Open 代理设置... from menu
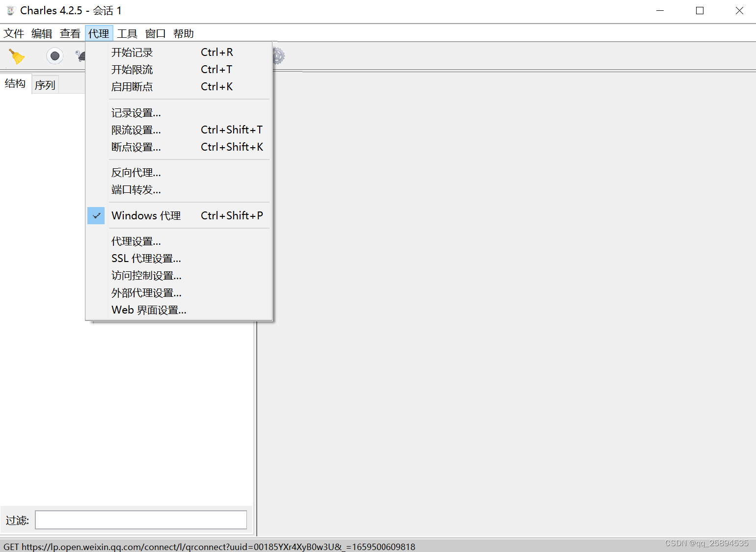 pyautogui.click(x=179, y=241)
